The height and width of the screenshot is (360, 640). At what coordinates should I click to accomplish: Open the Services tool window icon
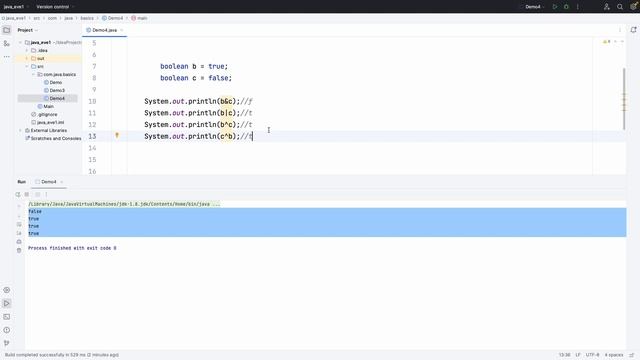tap(7, 290)
